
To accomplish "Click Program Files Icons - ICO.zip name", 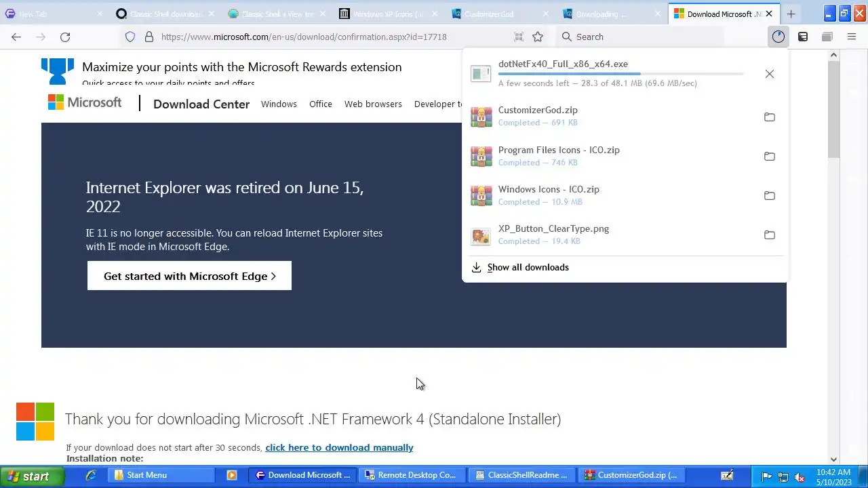I will [x=559, y=150].
